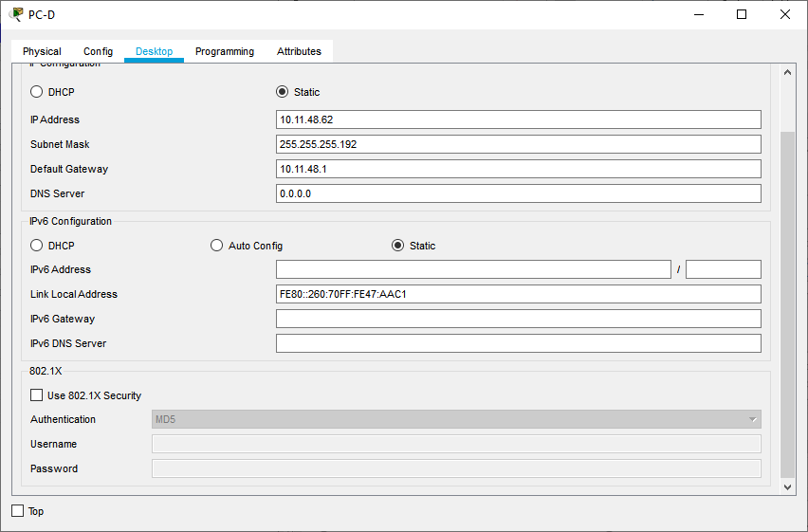The width and height of the screenshot is (808, 532).
Task: Click the scrollbar up arrow
Action: click(787, 72)
